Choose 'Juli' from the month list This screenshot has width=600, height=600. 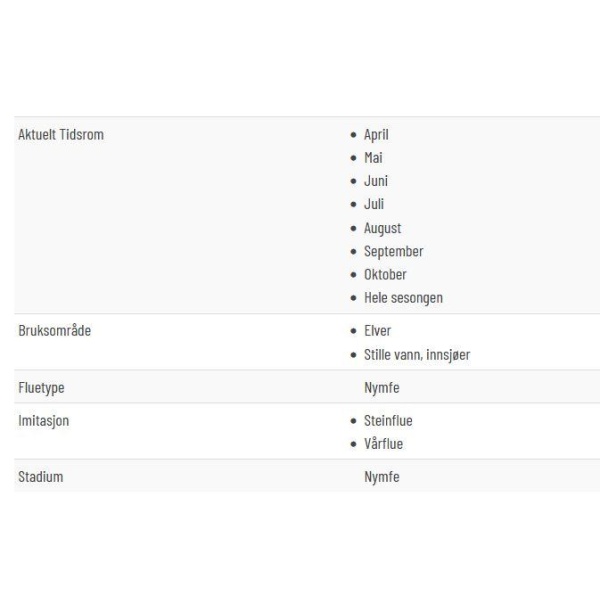pos(374,204)
